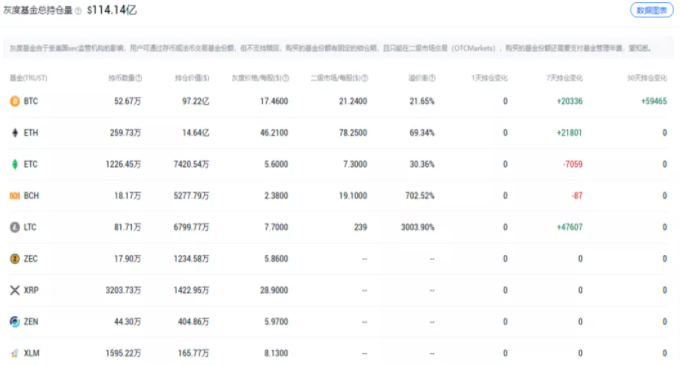Click the help icon next to 持币数量 header
The image size is (680, 366).
point(139,78)
